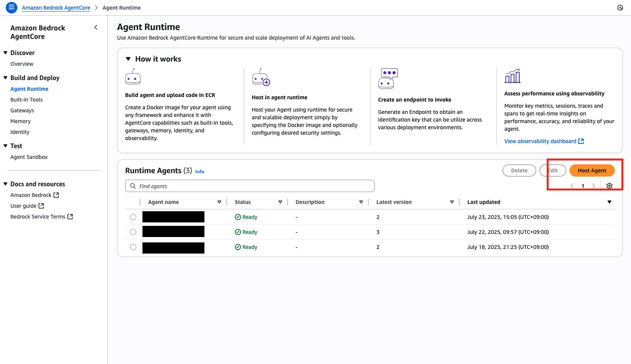Viewport: 631px width, 364px height.
Task: Click the redacted agent name updated July 23
Action: click(173, 217)
